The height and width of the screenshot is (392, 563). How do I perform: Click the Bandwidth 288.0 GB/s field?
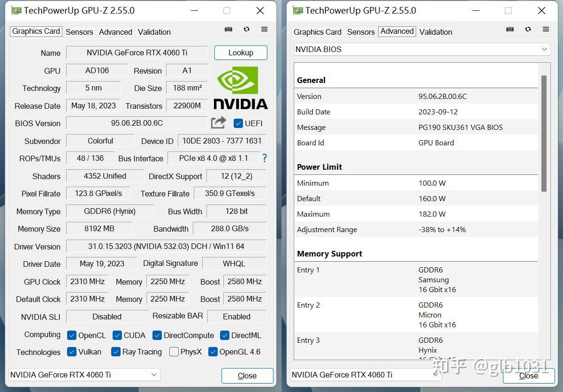230,228
